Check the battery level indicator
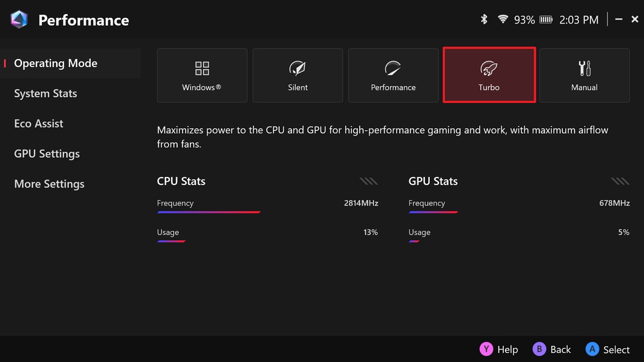Screen dimensions: 644x362 coord(546,20)
